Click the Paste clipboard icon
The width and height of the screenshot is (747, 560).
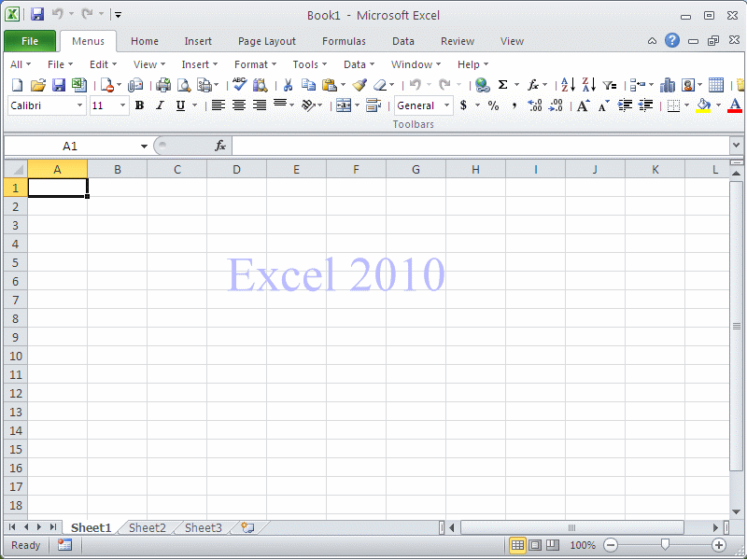click(x=330, y=85)
